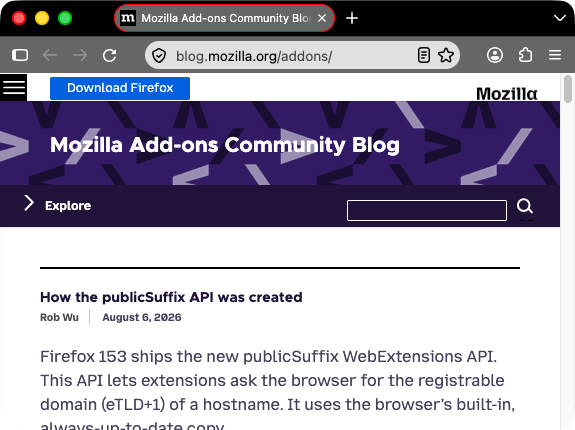Open the extensions puzzle icon
This screenshot has height=430, width=575.
point(525,55)
